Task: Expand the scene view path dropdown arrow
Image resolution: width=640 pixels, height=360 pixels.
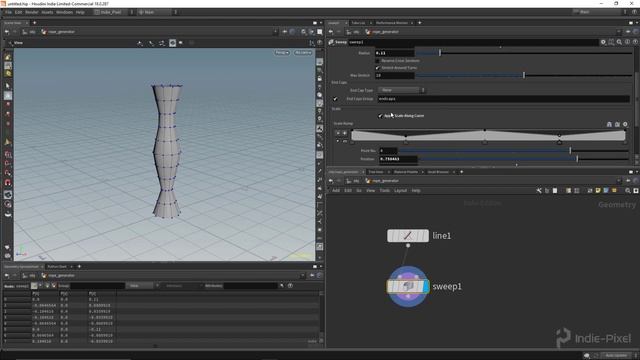Action: coord(275,32)
